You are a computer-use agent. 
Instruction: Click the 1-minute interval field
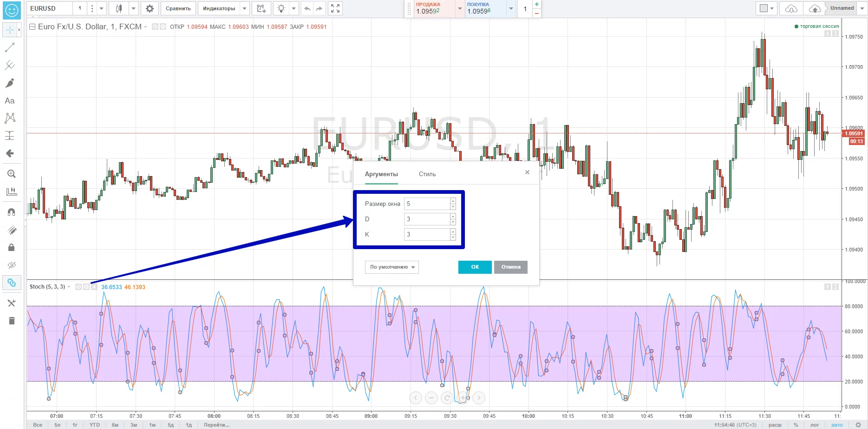point(79,8)
